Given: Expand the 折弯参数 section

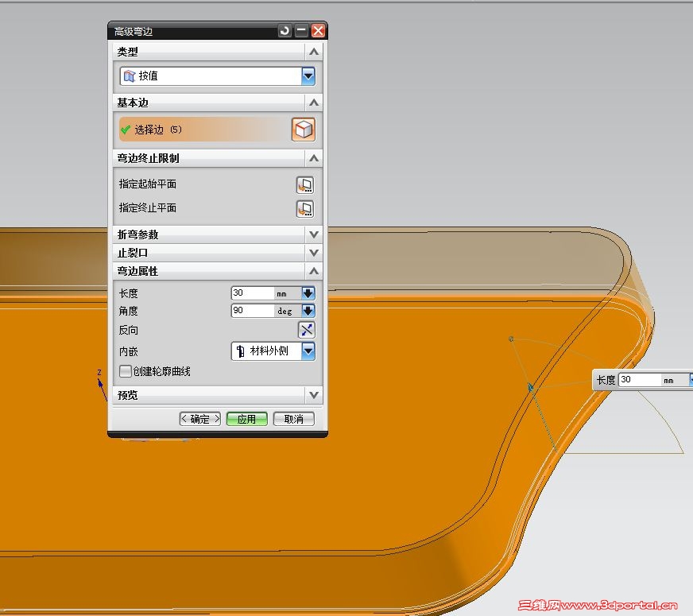Looking at the screenshot, I should [x=314, y=234].
